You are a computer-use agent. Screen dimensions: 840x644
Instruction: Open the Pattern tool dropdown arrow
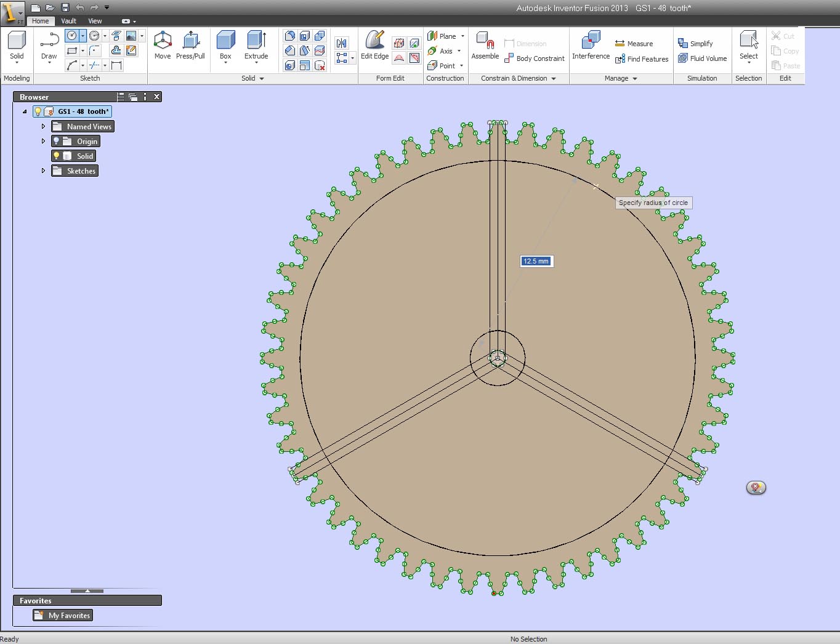tap(352, 58)
